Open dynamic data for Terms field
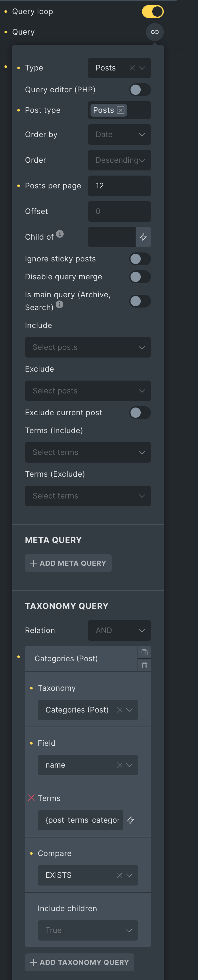Viewport: 198px width, 980px height. coord(131,820)
